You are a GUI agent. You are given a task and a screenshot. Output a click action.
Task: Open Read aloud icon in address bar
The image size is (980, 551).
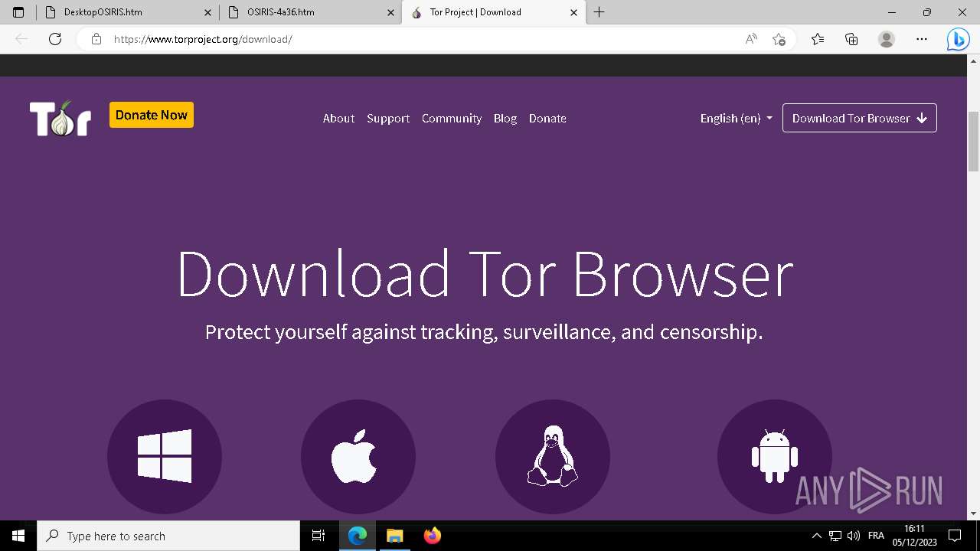(x=751, y=39)
